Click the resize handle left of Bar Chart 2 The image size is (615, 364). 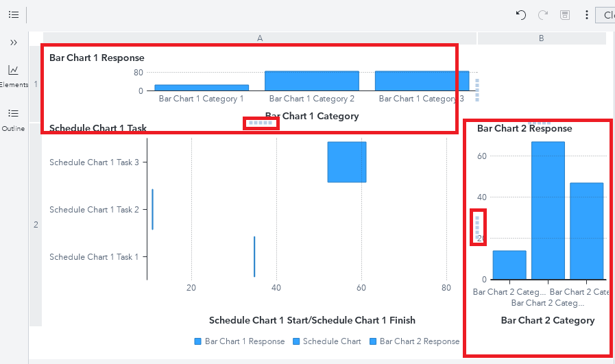pyautogui.click(x=478, y=226)
